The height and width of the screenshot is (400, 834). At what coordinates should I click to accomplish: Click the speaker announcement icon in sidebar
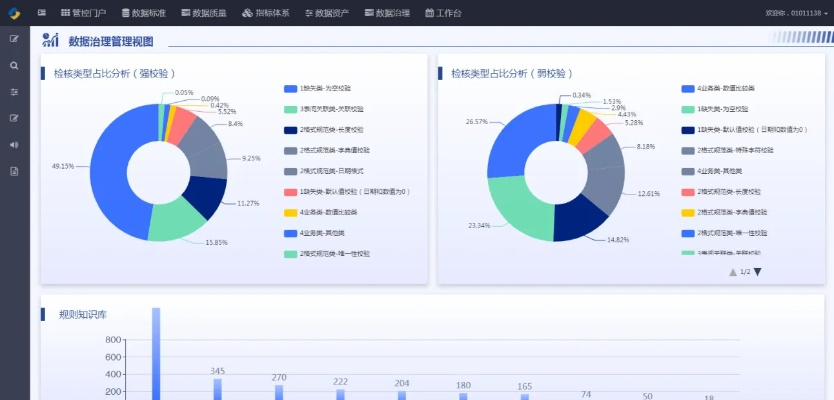click(x=14, y=144)
